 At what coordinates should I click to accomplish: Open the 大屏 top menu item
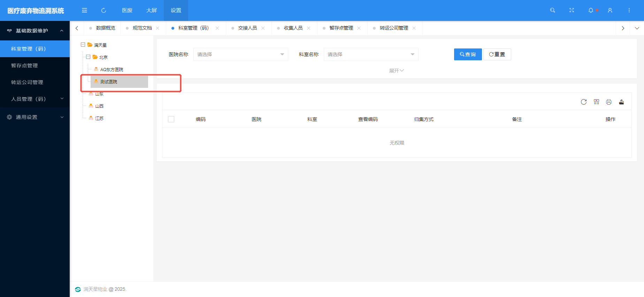click(152, 10)
